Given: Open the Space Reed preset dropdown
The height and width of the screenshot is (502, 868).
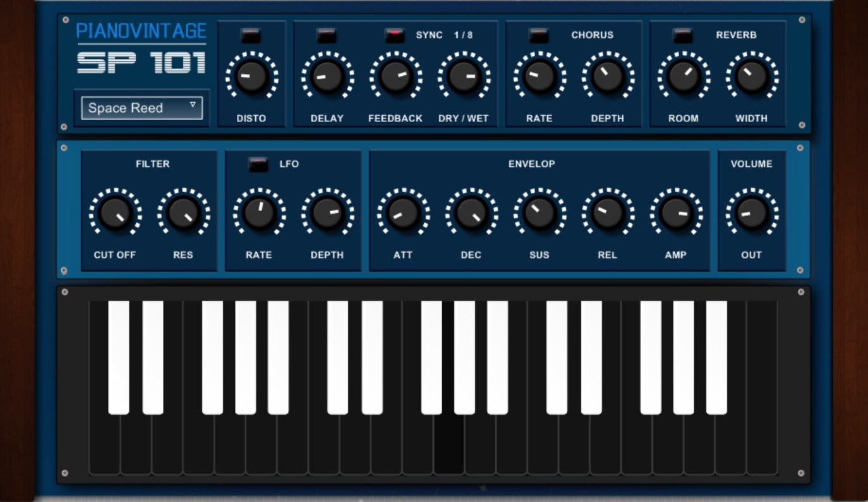Looking at the screenshot, I should pyautogui.click(x=140, y=108).
